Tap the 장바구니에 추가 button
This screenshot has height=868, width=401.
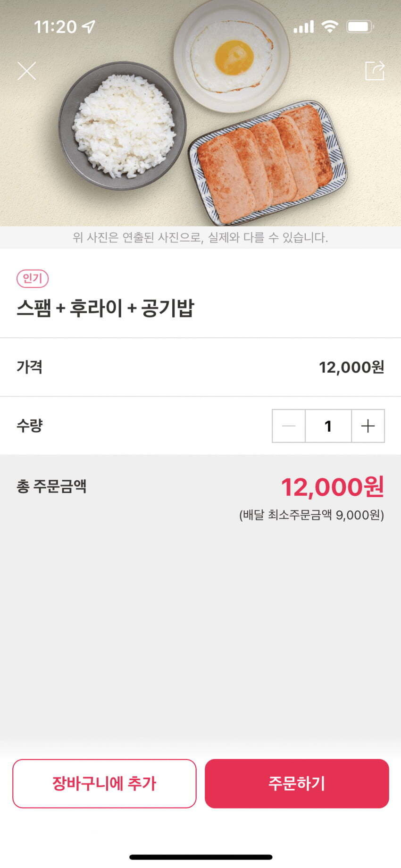coord(104,784)
